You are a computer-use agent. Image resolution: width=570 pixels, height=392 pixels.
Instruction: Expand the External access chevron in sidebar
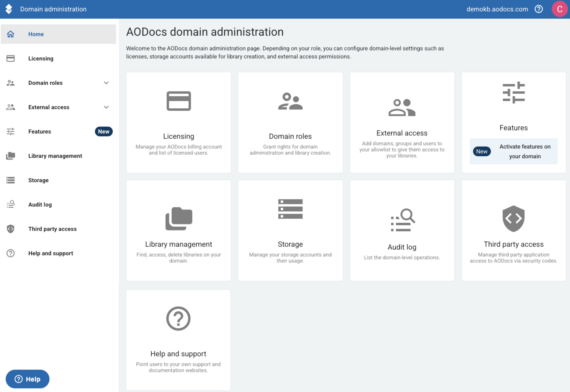(106, 107)
